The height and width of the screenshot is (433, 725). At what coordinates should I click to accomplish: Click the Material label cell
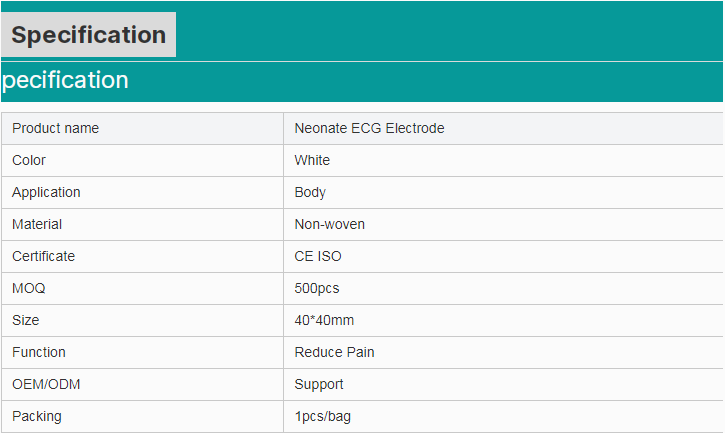(x=37, y=224)
